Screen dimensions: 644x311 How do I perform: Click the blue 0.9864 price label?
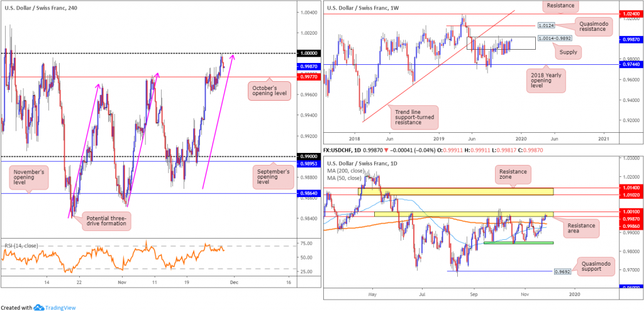[x=308, y=193]
